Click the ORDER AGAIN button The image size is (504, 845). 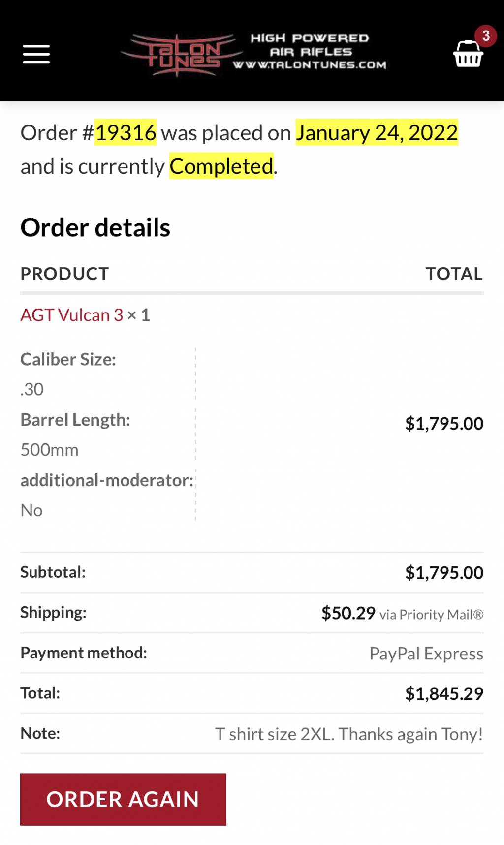pos(123,799)
